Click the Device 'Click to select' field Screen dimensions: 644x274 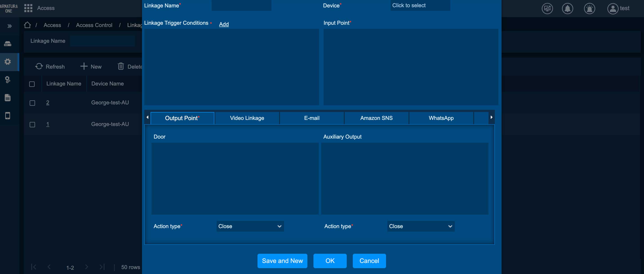(420, 5)
